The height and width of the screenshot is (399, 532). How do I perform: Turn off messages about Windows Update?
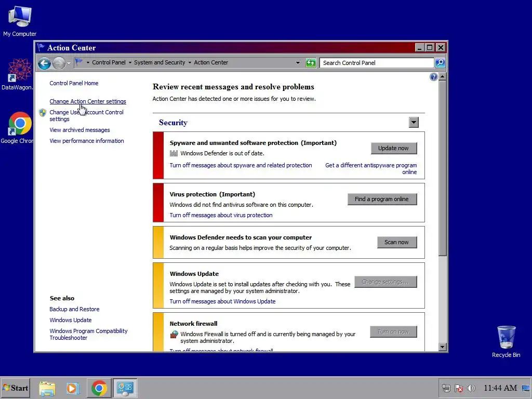point(222,301)
